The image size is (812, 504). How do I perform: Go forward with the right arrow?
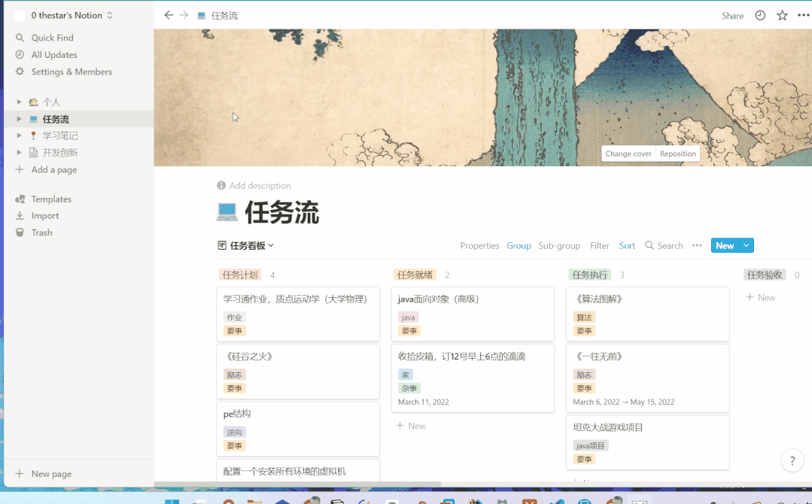pyautogui.click(x=184, y=16)
